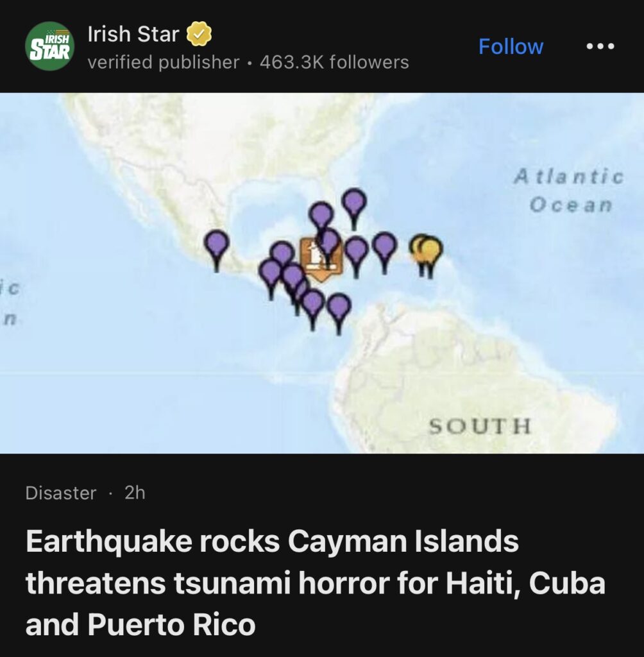Select the purple pin overlapping the orange marker
The height and width of the screenshot is (657, 644).
[x=329, y=241]
